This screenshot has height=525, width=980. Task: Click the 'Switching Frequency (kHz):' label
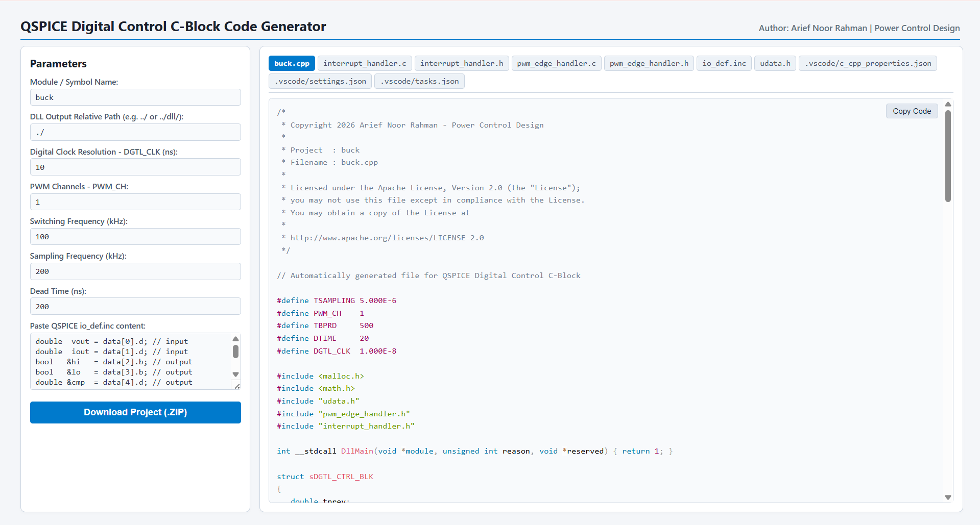point(79,221)
